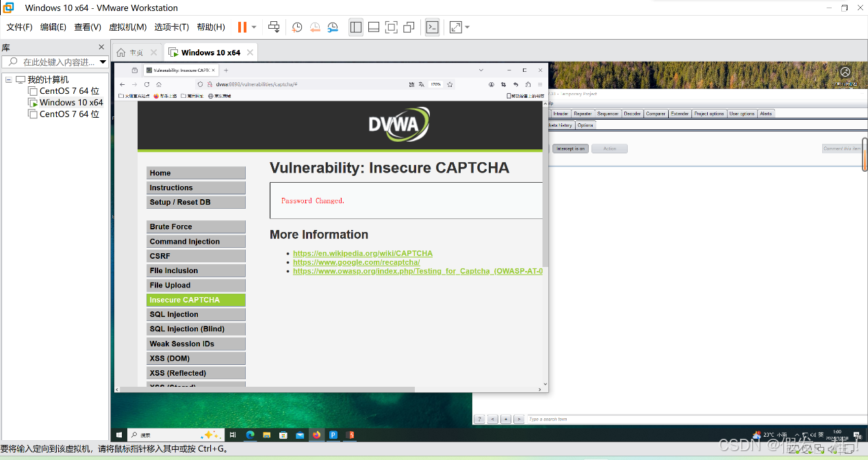The image size is (868, 460).
Task: Bookmark the page using the star icon
Action: tap(449, 84)
